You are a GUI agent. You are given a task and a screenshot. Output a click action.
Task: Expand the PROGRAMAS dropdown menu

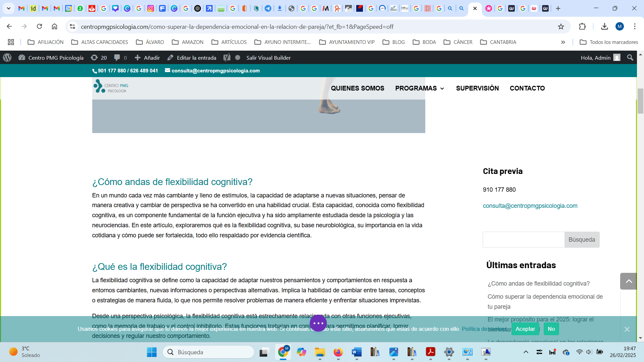[x=420, y=88]
